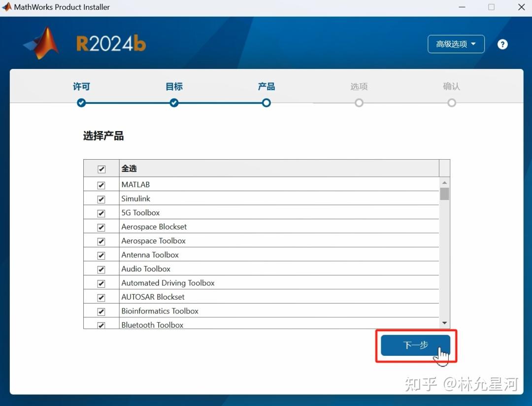Click the scrollbar down arrow

coord(444,323)
